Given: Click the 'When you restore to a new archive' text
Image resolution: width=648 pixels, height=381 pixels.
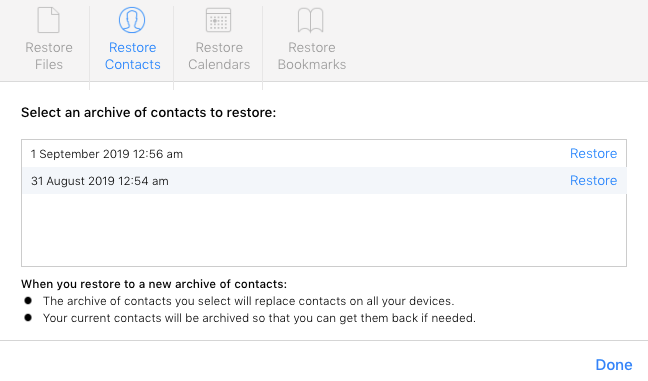Looking at the screenshot, I should (x=154, y=284).
